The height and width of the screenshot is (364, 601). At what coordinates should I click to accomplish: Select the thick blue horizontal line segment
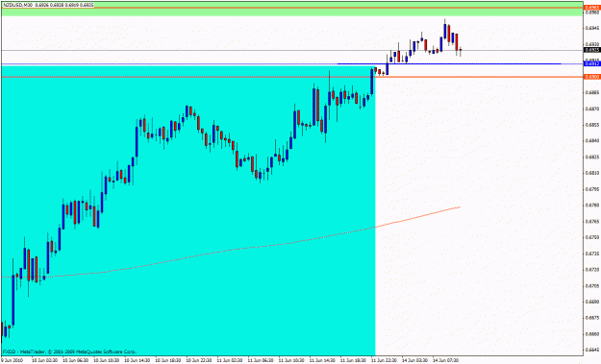449,63
